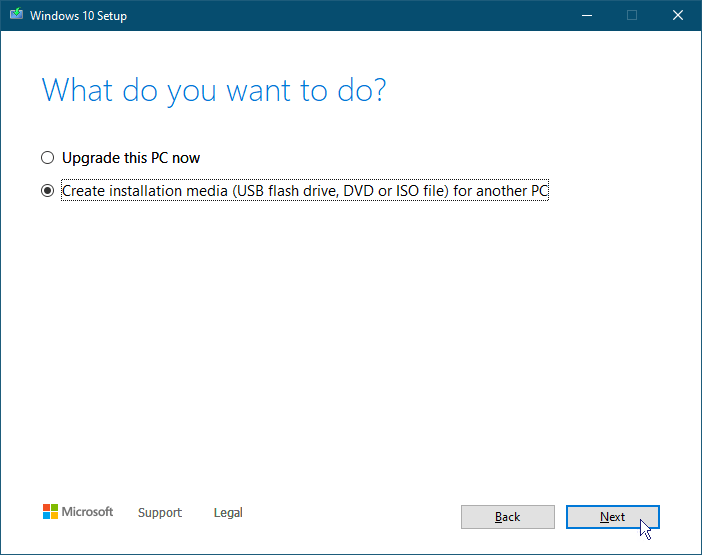The image size is (702, 555).
Task: Select the Upgrade this PC now radio button
Action: click(x=47, y=158)
